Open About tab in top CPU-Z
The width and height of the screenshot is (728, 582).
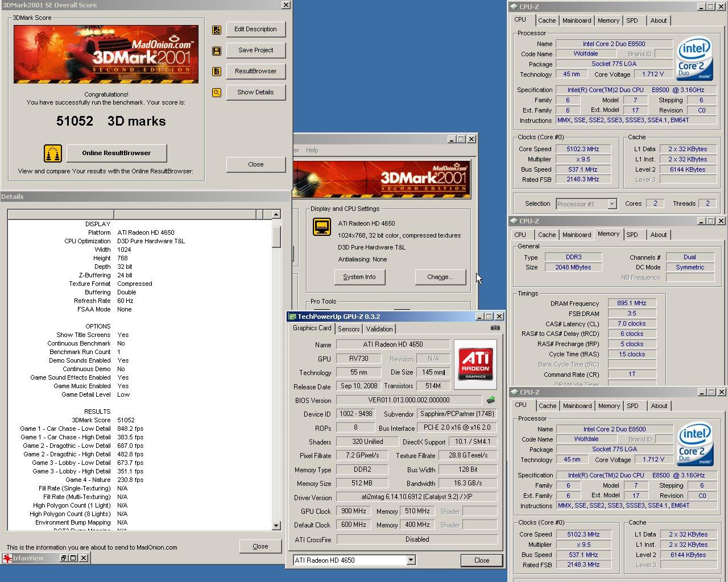(x=659, y=20)
